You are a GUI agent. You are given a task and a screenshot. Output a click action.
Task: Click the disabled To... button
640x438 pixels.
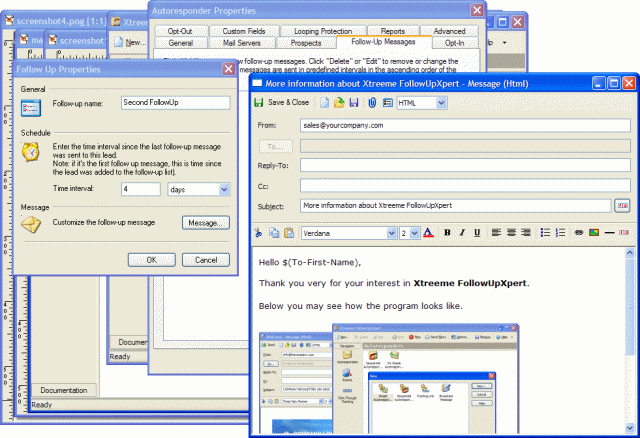pos(276,146)
